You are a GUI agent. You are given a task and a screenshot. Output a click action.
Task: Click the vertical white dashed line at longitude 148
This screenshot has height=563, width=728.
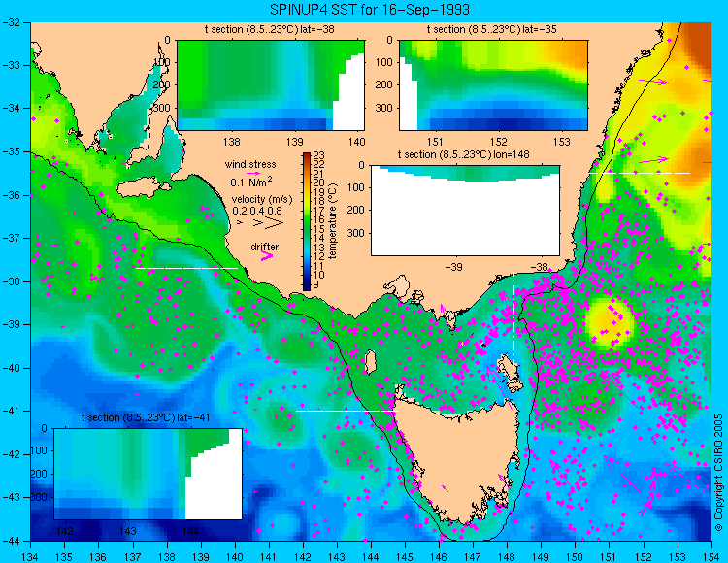513,318
